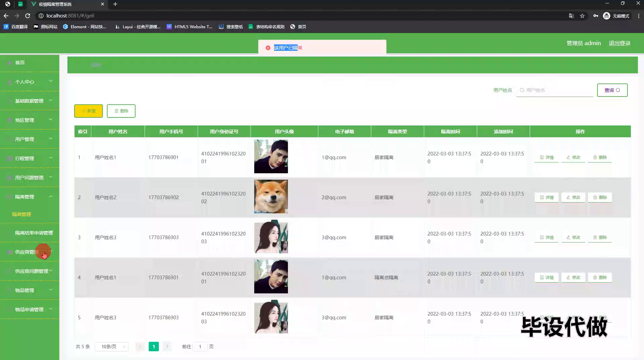The width and height of the screenshot is (644, 360).
Task: Click the previous page arrow in pagination
Action: click(x=140, y=347)
